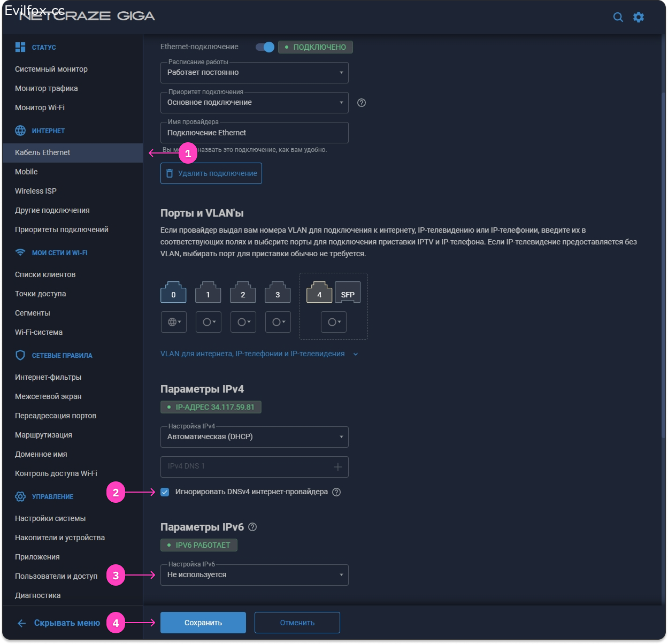The width and height of the screenshot is (668, 644).
Task: Go to Межсетевой экран in sidebar
Action: tap(48, 396)
